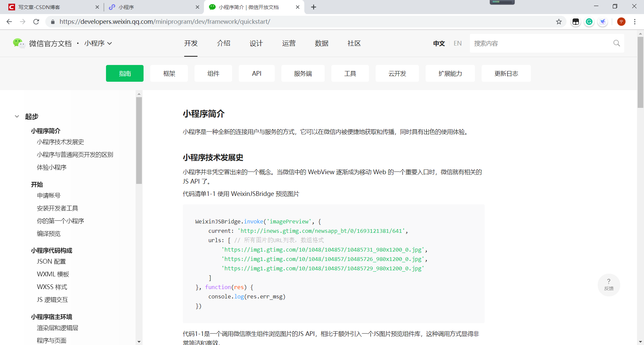Click the address bar URL
The image size is (644, 345).
[x=165, y=22]
